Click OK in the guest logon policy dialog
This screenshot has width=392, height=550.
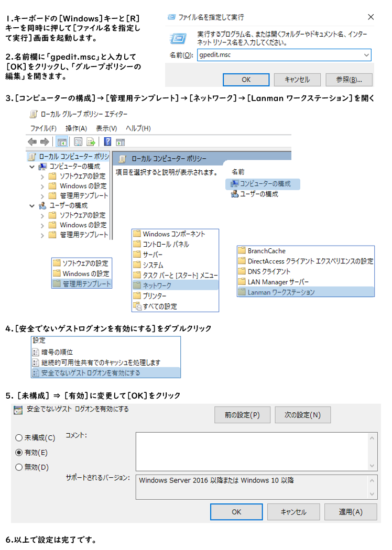tap(236, 512)
